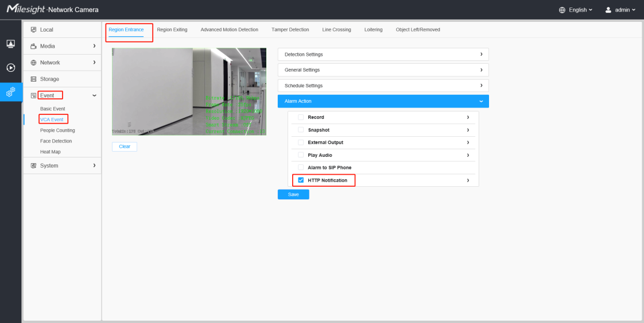This screenshot has height=323, width=644.
Task: Click the Local menu icon
Action: [x=34, y=30]
